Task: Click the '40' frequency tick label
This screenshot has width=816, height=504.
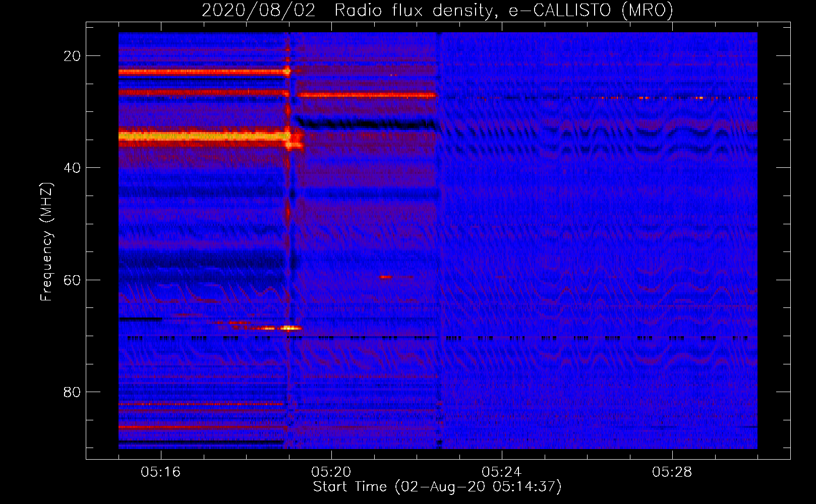Action: pyautogui.click(x=72, y=168)
